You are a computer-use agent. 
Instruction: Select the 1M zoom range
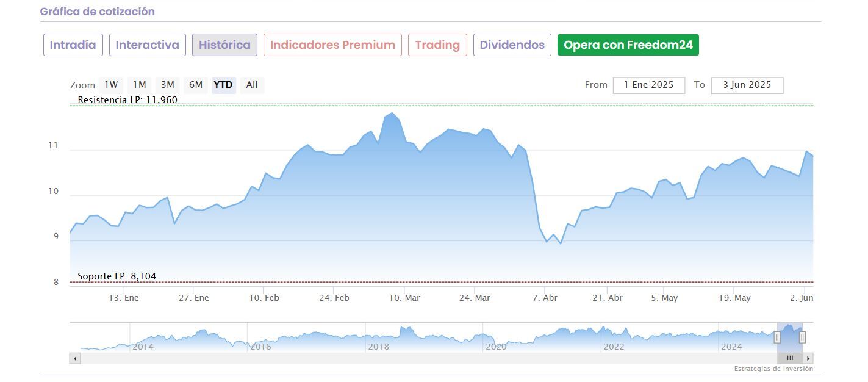140,85
